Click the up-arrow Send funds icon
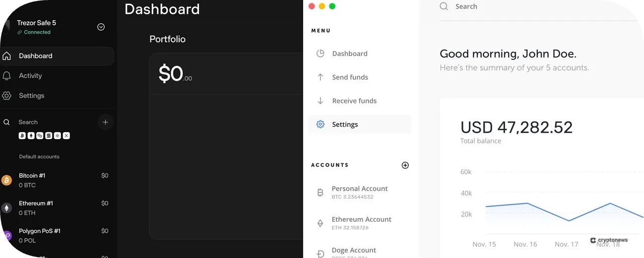 tap(321, 77)
